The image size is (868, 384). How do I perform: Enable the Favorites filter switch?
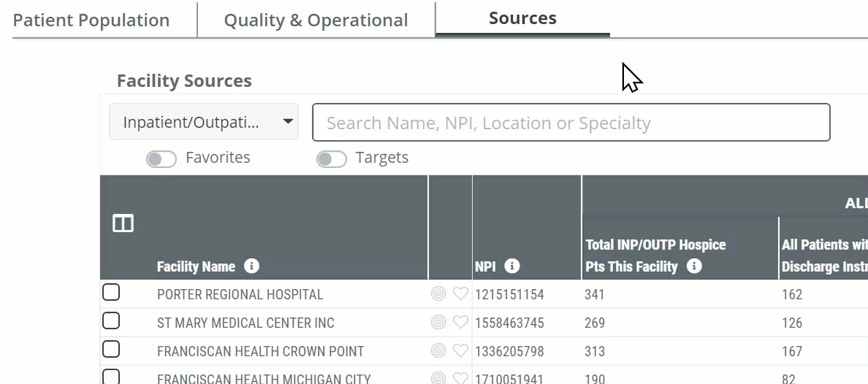[161, 159]
